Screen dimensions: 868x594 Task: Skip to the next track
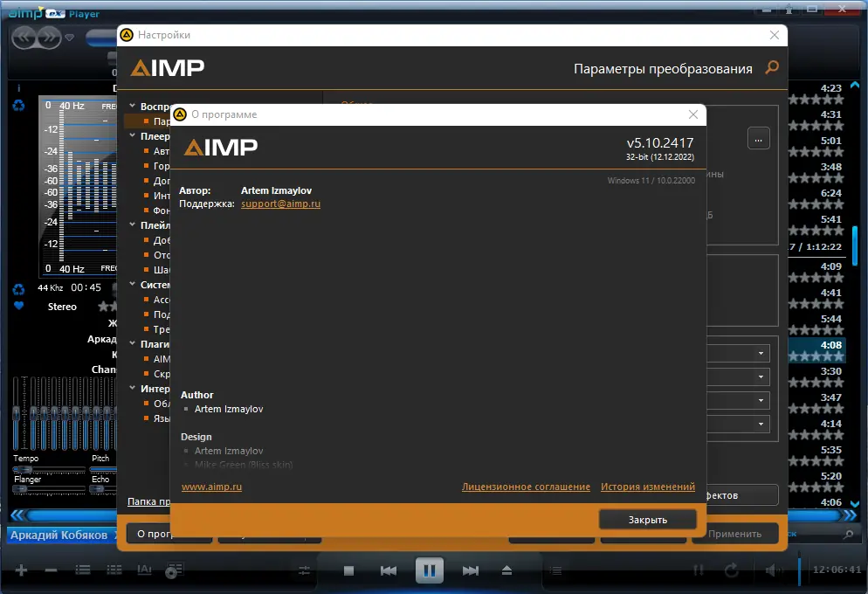(x=470, y=570)
